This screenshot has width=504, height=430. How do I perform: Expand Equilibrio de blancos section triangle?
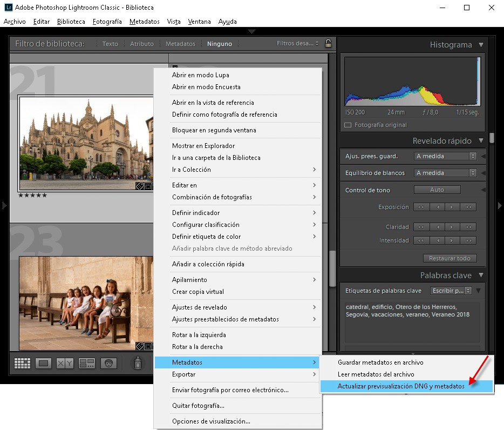pos(483,173)
